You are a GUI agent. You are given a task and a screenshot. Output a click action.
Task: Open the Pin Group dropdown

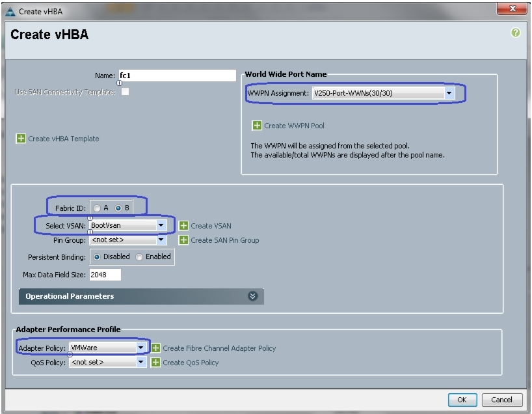click(128, 240)
